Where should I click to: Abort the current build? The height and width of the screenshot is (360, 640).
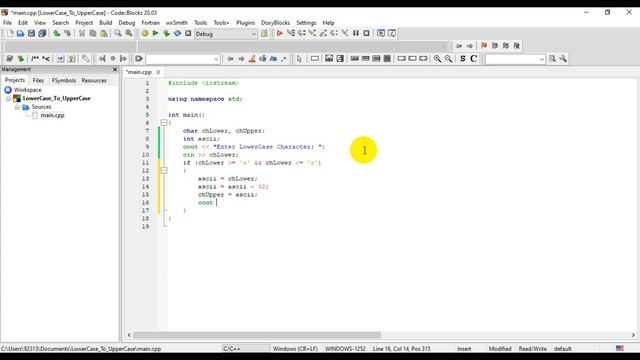pos(188,33)
